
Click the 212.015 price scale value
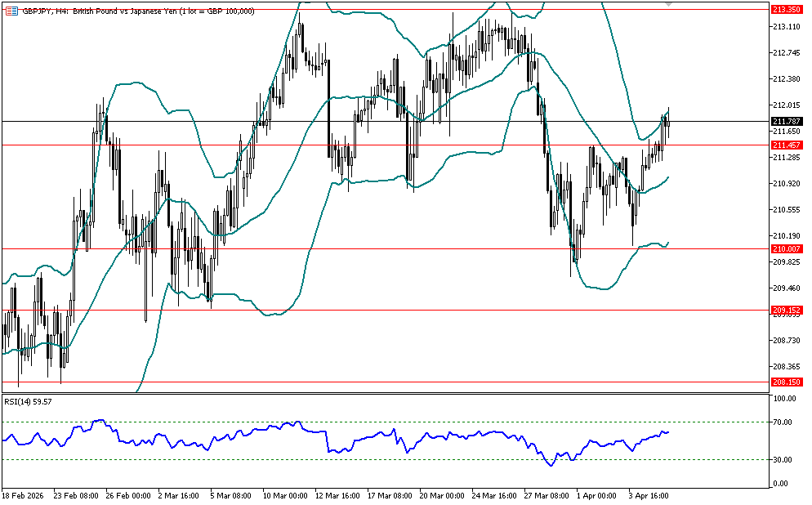point(785,105)
